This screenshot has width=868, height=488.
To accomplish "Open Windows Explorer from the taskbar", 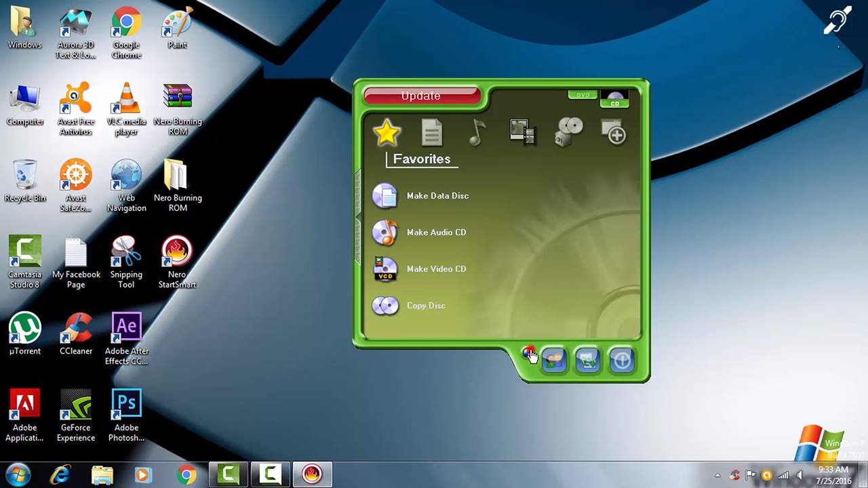I will click(102, 474).
